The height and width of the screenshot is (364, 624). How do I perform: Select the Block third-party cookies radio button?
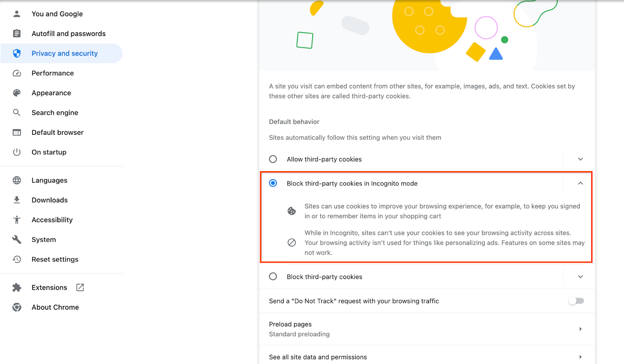coord(273,276)
